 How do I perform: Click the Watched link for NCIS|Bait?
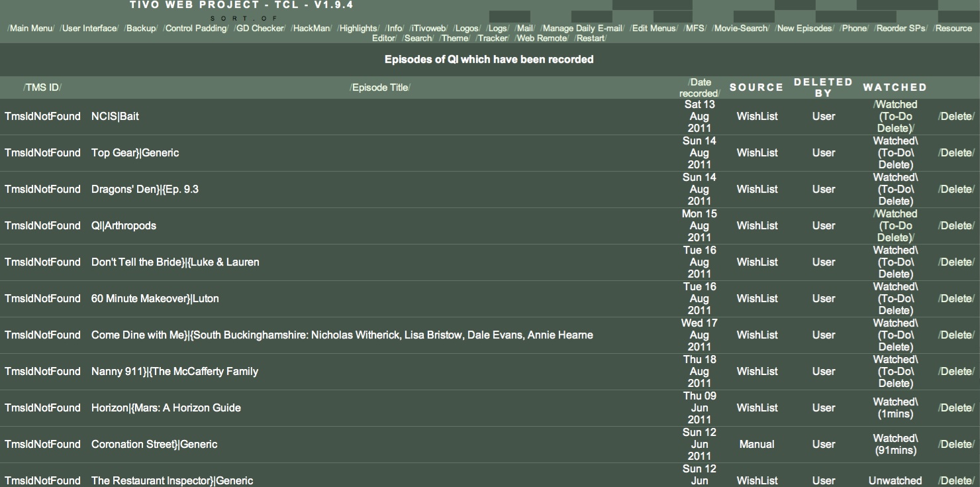[895, 117]
